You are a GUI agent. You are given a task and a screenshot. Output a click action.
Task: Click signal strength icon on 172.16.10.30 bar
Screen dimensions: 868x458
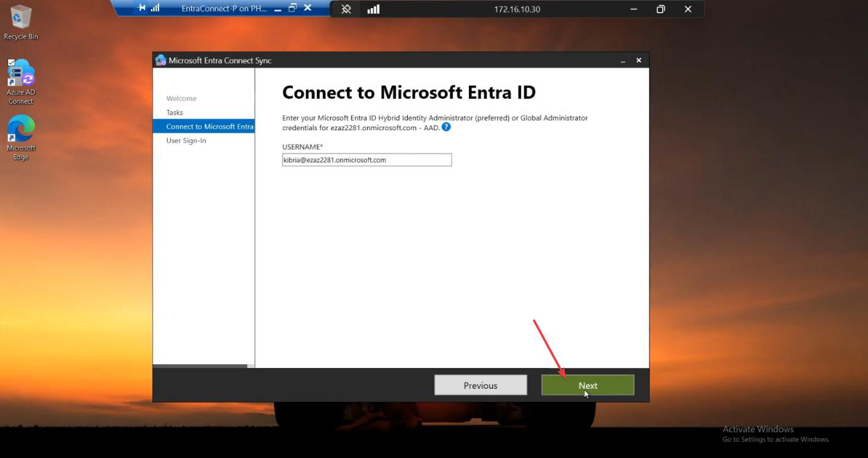coord(373,9)
